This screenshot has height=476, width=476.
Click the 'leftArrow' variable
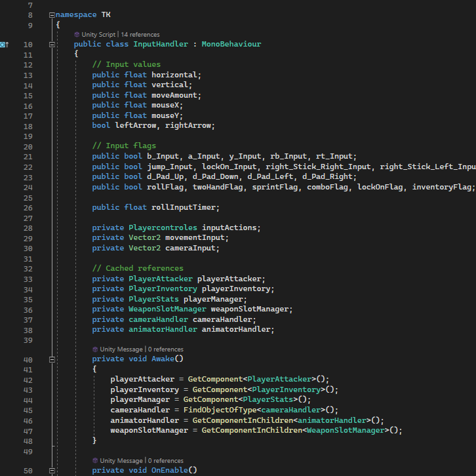[136, 125]
